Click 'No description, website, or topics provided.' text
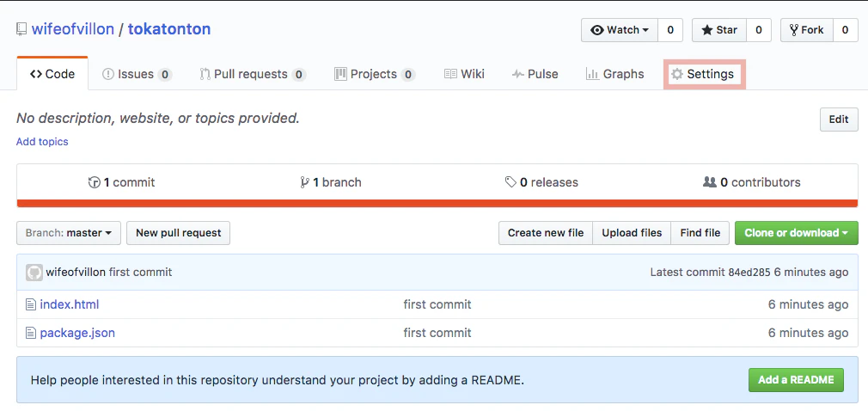The height and width of the screenshot is (411, 868). [158, 118]
